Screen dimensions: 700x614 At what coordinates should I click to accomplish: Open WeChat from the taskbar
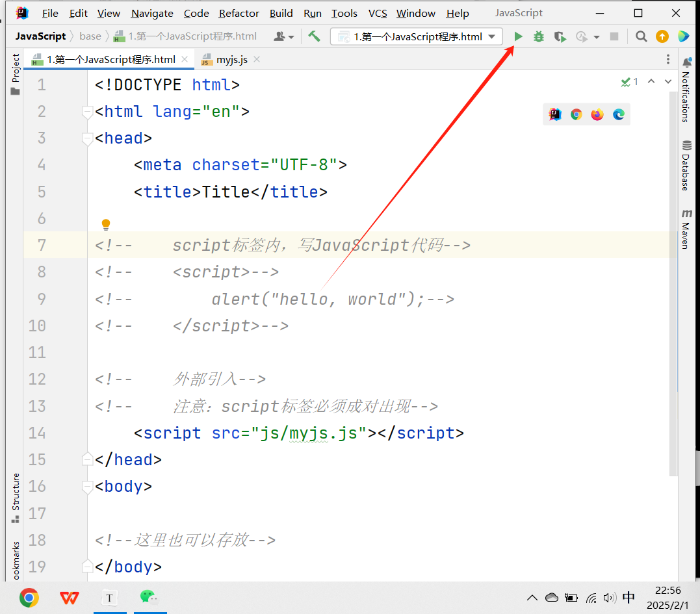149,598
